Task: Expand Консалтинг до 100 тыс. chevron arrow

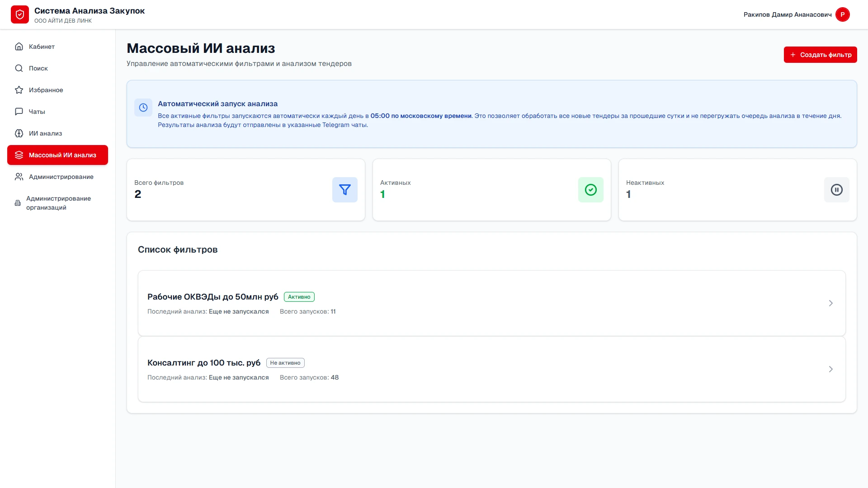Action: click(x=830, y=369)
